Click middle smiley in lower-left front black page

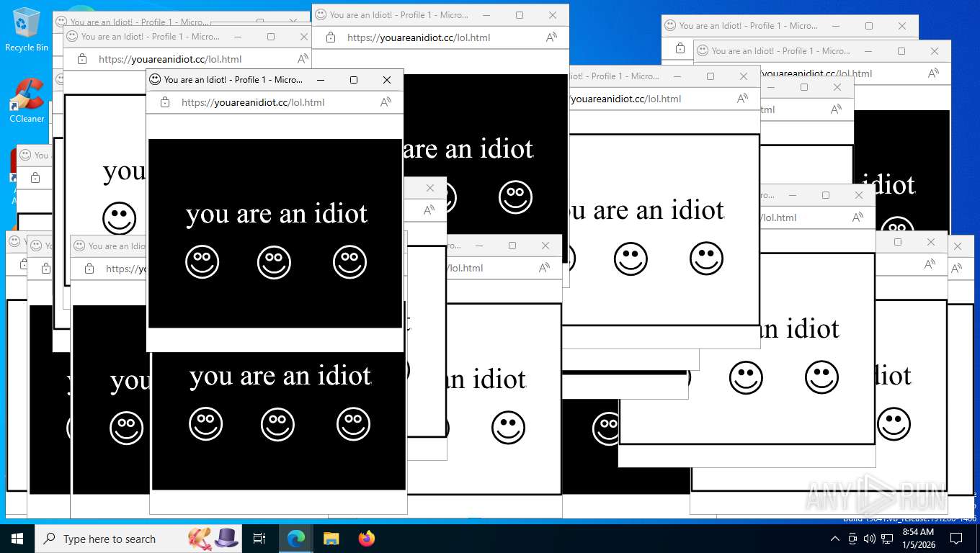tap(277, 424)
